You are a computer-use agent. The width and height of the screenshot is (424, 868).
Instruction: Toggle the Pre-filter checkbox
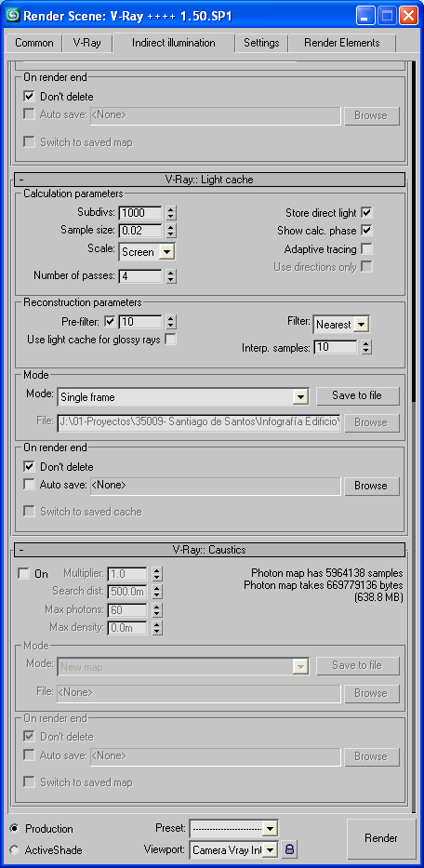point(110,321)
